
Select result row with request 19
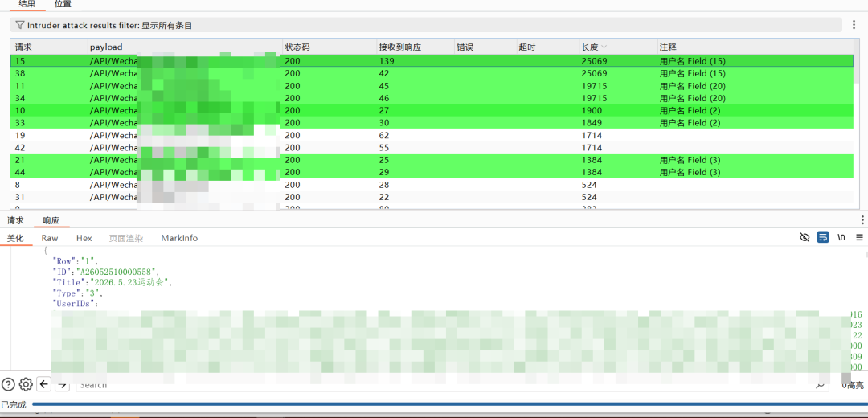click(432, 135)
